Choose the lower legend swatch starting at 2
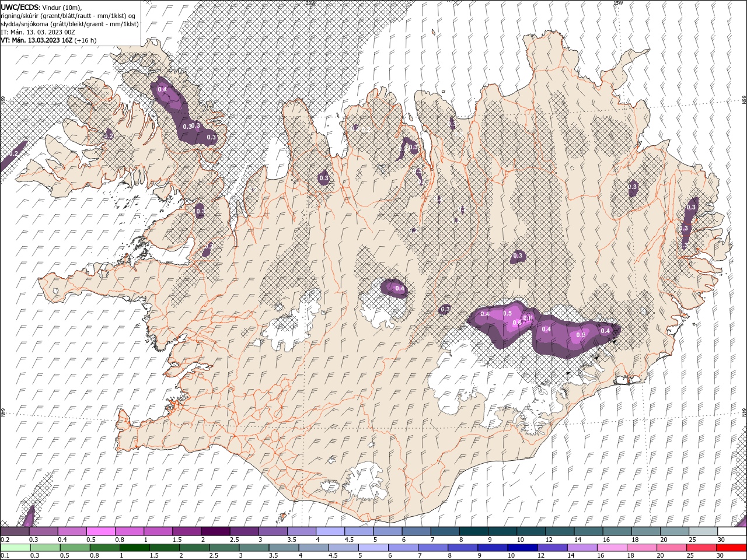The image size is (747, 560). pyautogui.click(x=194, y=548)
